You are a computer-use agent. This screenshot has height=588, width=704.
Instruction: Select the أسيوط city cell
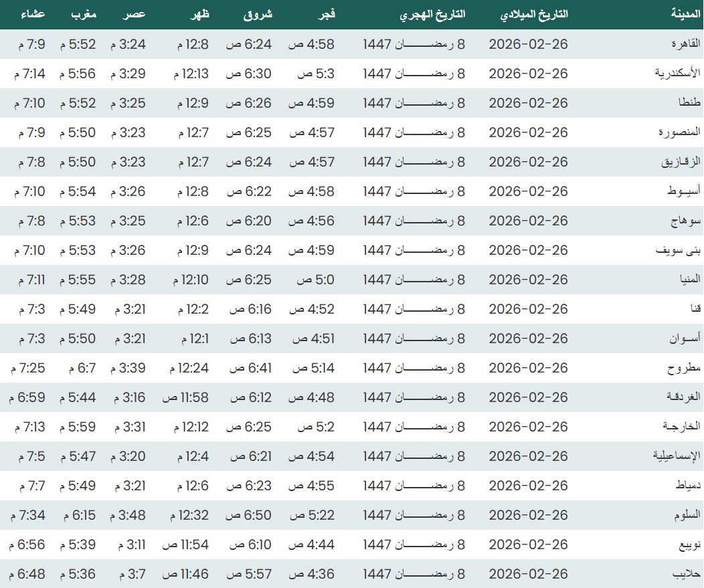click(684, 191)
